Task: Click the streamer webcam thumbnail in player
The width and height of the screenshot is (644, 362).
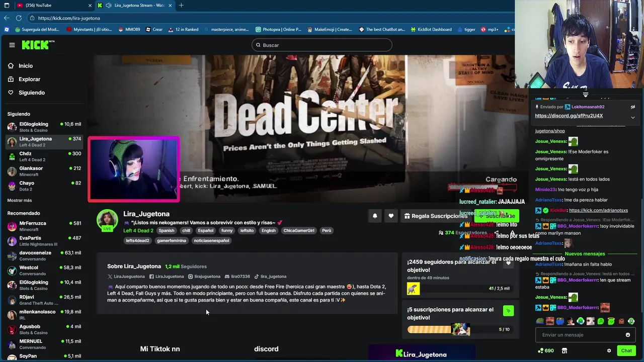Action: pyautogui.click(x=134, y=169)
